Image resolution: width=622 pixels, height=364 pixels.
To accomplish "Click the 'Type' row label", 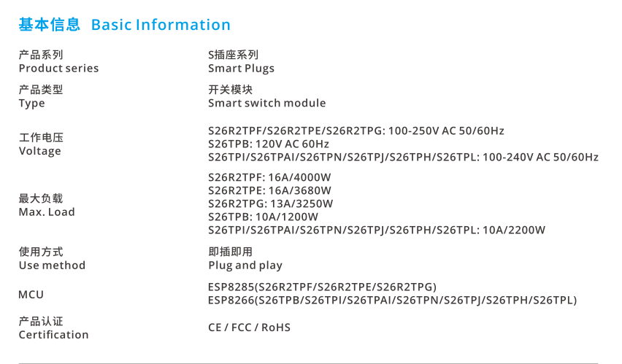I will click(31, 104).
